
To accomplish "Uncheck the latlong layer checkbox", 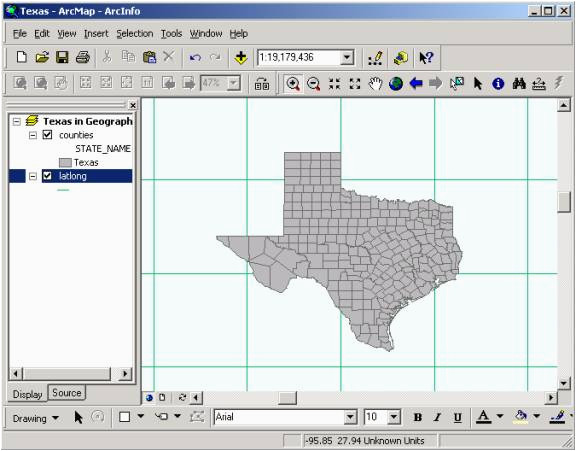I will 47,176.
